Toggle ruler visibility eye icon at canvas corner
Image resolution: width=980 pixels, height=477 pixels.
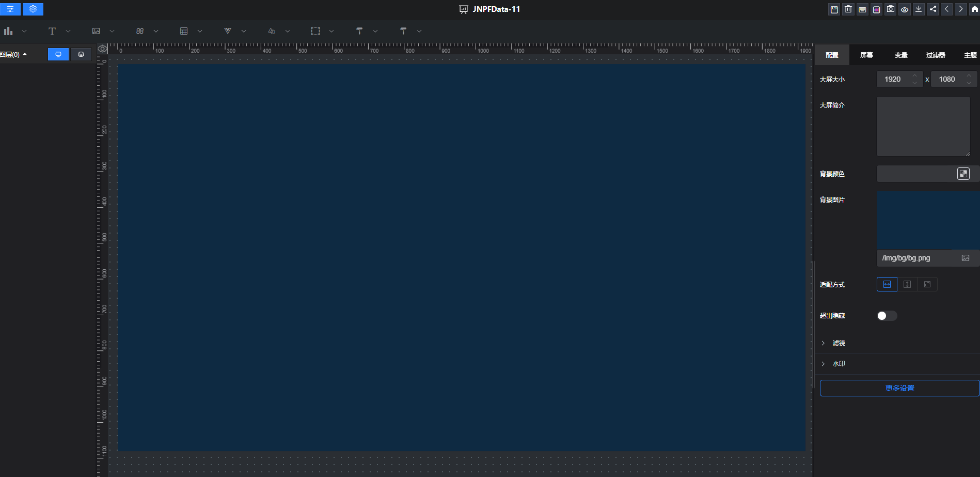pyautogui.click(x=103, y=49)
